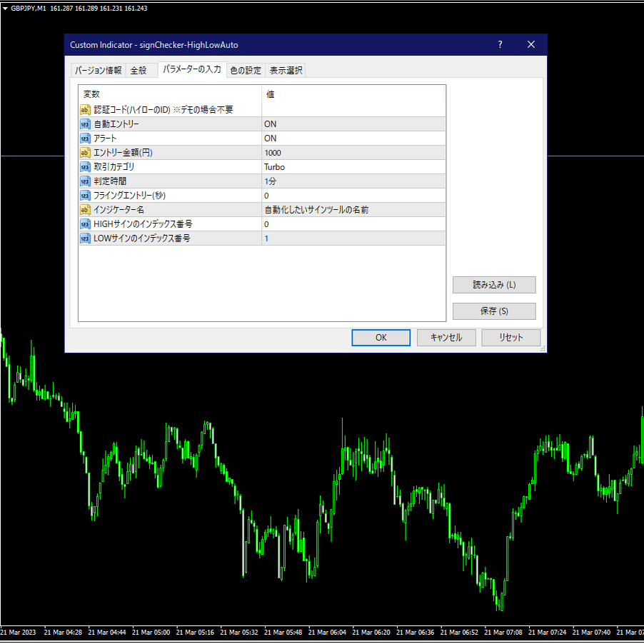This screenshot has width=644, height=644.
Task: Click the numeric icon beside HIGHサインのインデックス番号
Action: point(85,223)
